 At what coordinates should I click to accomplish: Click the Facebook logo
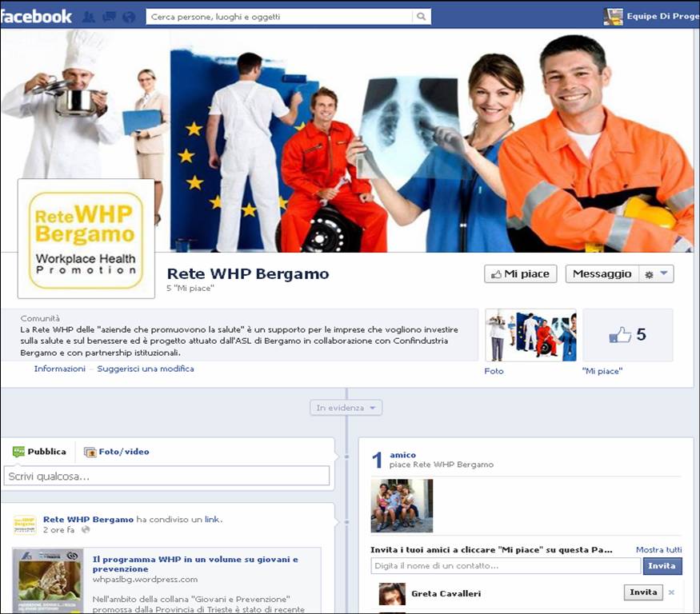tap(37, 16)
